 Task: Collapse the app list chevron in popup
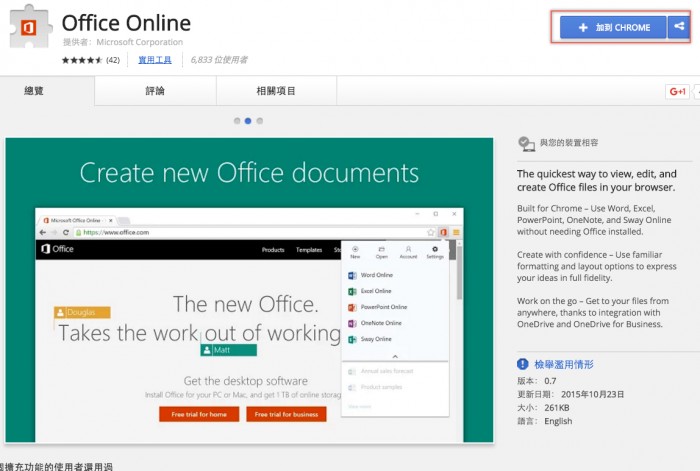pyautogui.click(x=394, y=356)
